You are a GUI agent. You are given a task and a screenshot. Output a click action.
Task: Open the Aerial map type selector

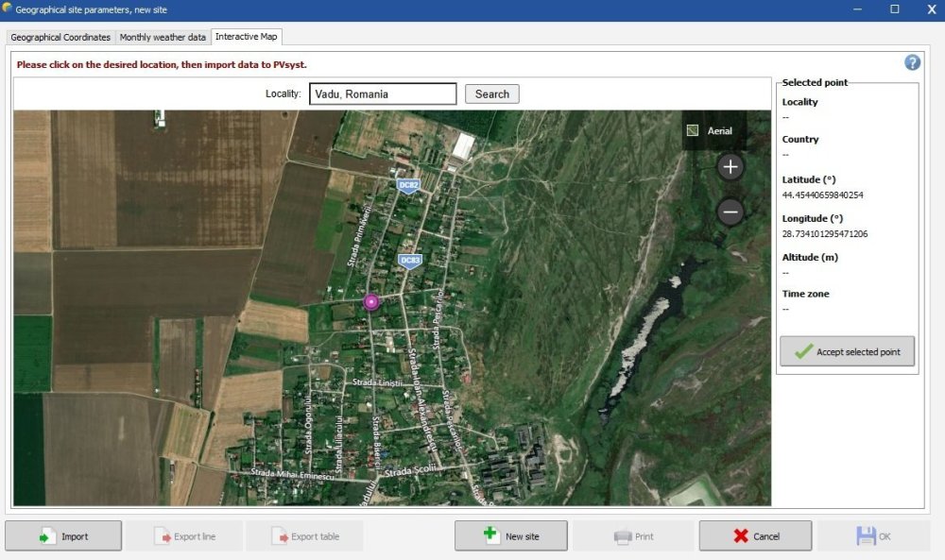713,131
